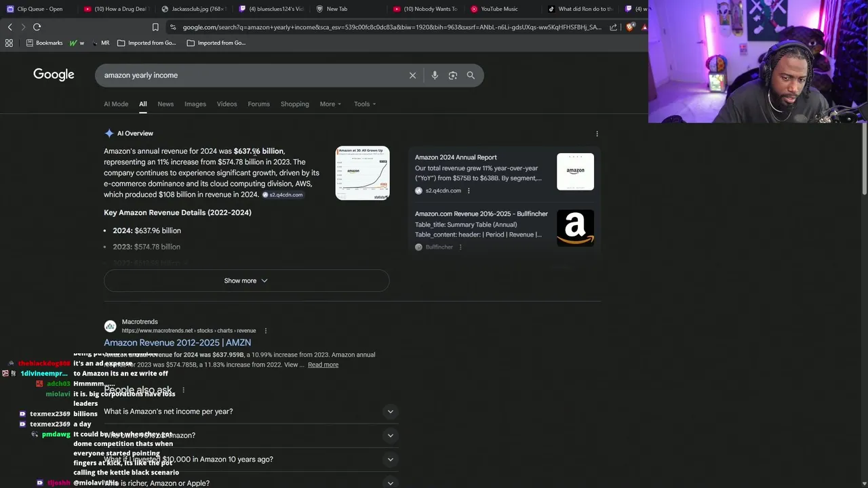Start voice search with the microphone icon
This screenshot has width=868, height=488.
point(435,75)
